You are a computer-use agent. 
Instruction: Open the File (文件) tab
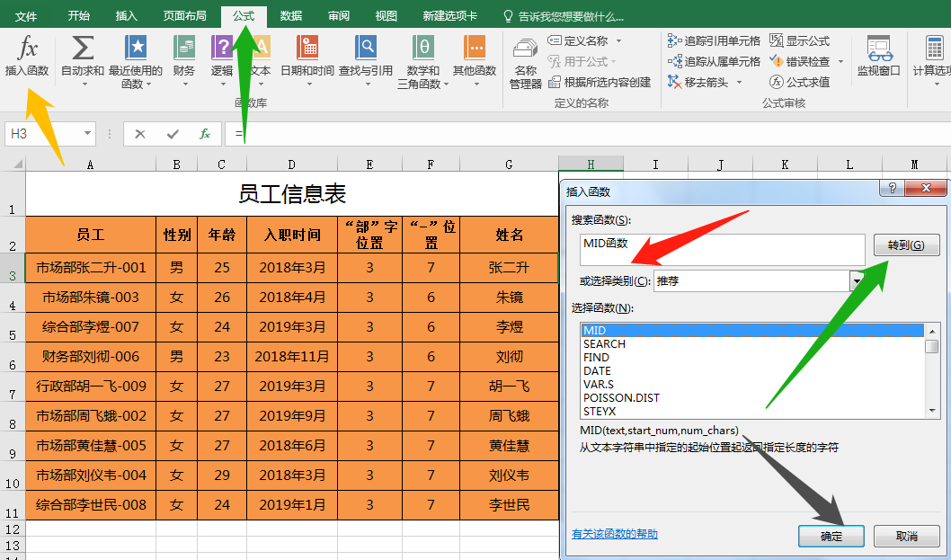click(x=26, y=16)
